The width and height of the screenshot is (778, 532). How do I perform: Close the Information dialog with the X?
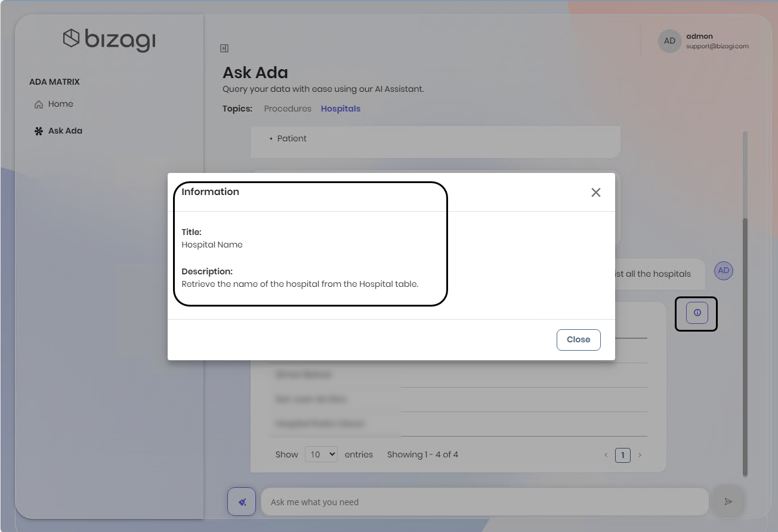pos(595,193)
